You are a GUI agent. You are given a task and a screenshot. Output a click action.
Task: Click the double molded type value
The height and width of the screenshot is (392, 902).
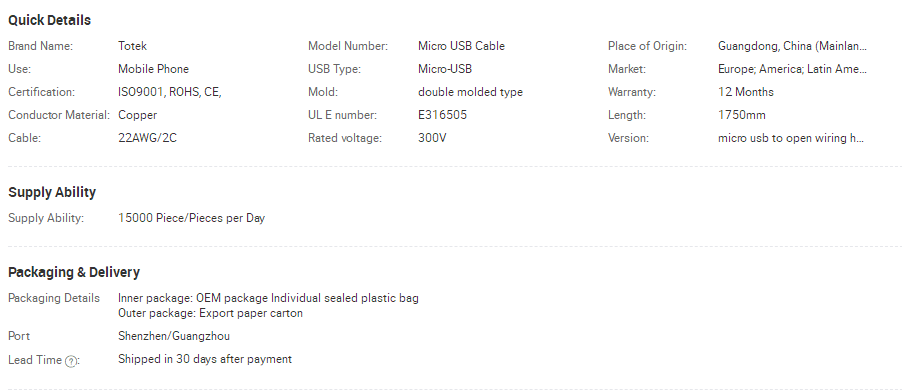click(471, 92)
